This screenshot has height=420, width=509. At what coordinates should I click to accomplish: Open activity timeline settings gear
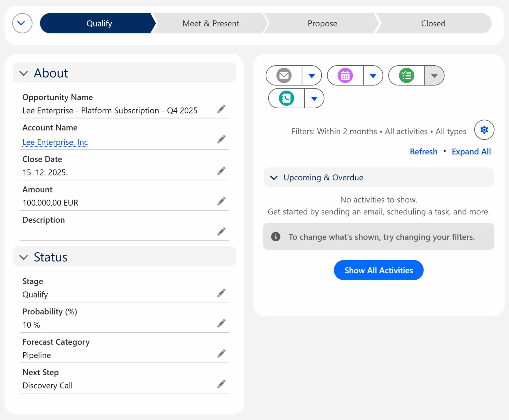(x=484, y=129)
